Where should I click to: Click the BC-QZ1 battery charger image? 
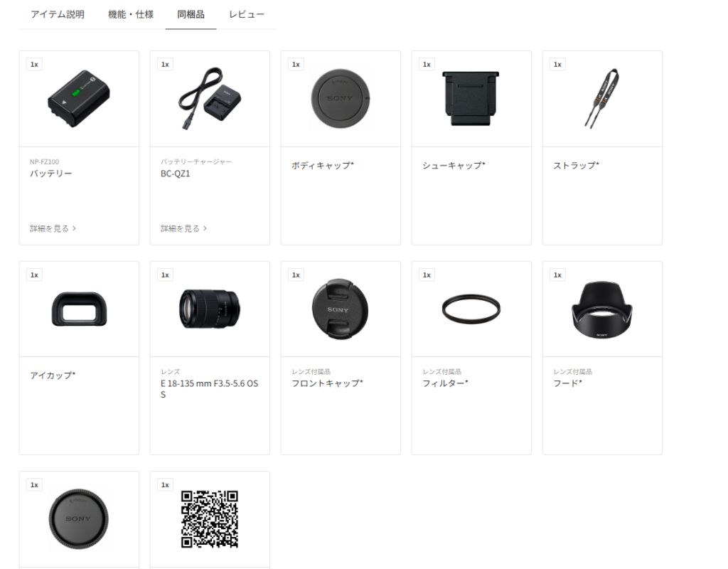(210, 98)
